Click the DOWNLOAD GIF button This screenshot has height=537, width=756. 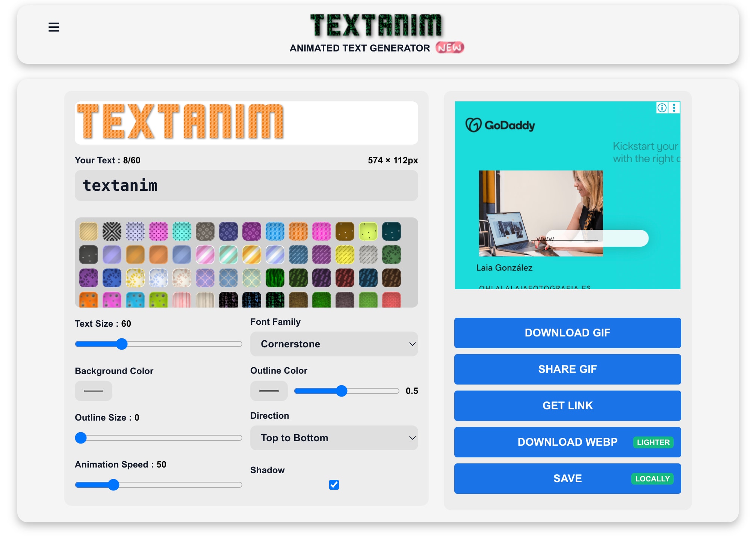(567, 333)
